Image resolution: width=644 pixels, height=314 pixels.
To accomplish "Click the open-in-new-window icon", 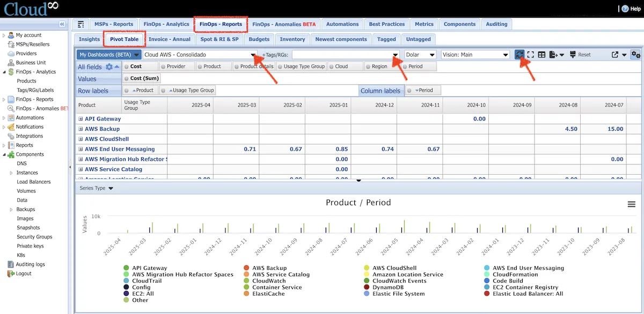I will coord(615,55).
